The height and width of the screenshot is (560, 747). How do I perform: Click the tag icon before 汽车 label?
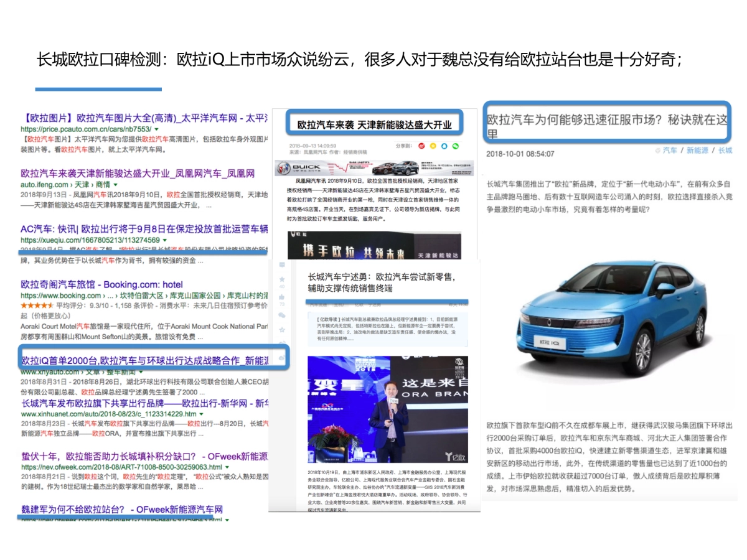[658, 150]
